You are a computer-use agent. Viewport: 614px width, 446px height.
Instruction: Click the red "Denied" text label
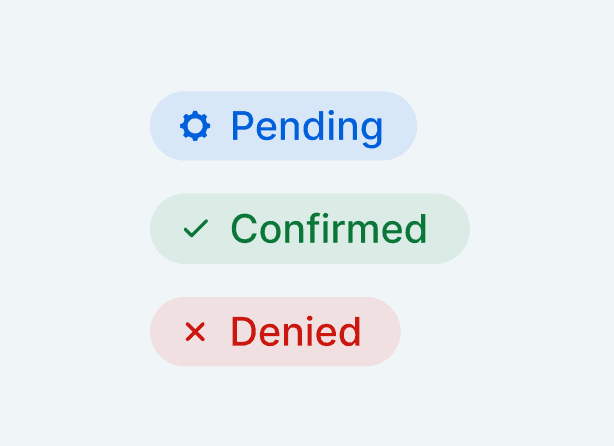tap(296, 332)
